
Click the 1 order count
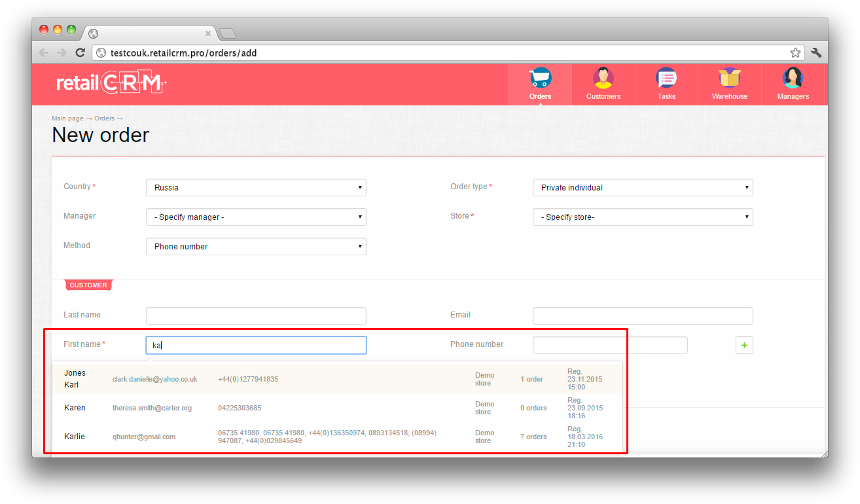[x=532, y=379]
